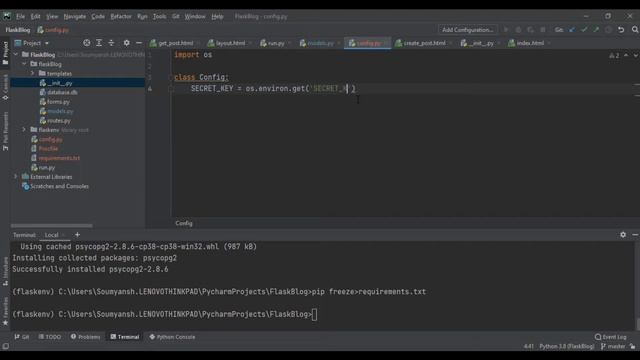This screenshot has height=360, width=640.
Task: Open the Event Log
Action: point(611,337)
